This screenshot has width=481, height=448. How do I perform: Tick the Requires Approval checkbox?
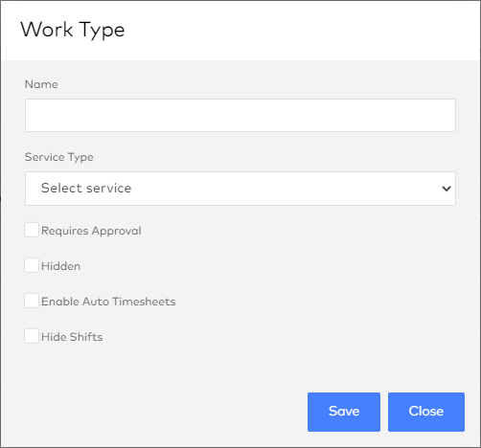(x=32, y=230)
